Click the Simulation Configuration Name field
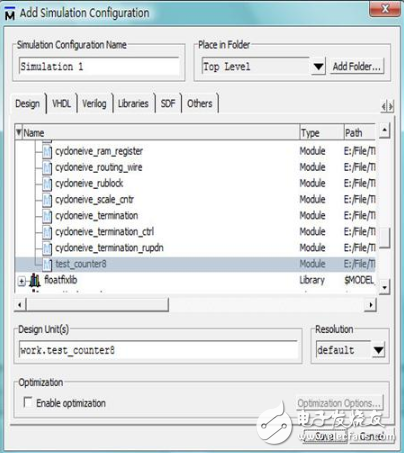This screenshot has width=404, height=453. point(99,66)
